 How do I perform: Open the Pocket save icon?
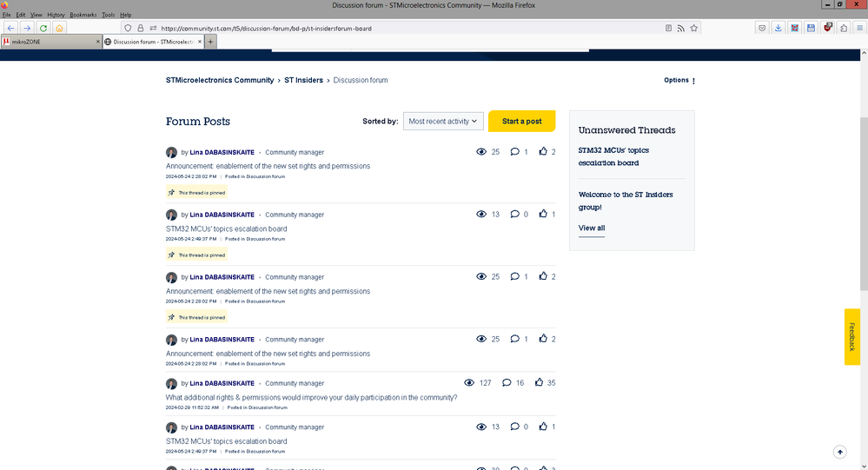coord(762,28)
